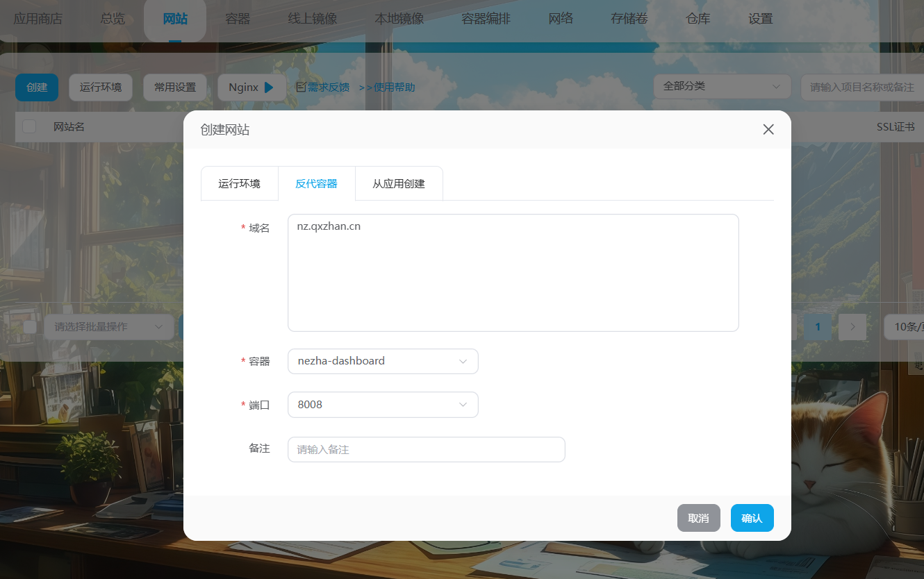Go to the 线上镜像 section

click(312, 19)
